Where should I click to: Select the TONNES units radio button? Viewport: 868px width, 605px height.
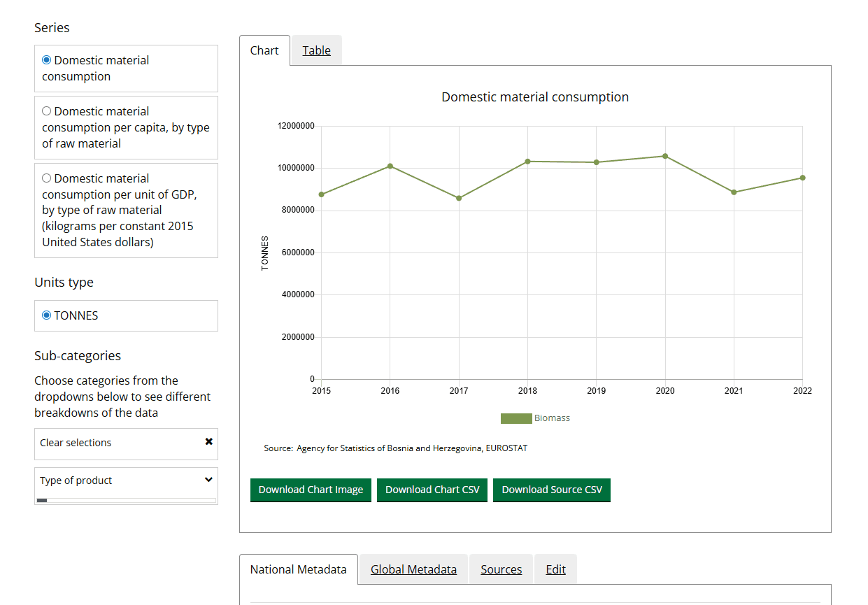coord(47,315)
